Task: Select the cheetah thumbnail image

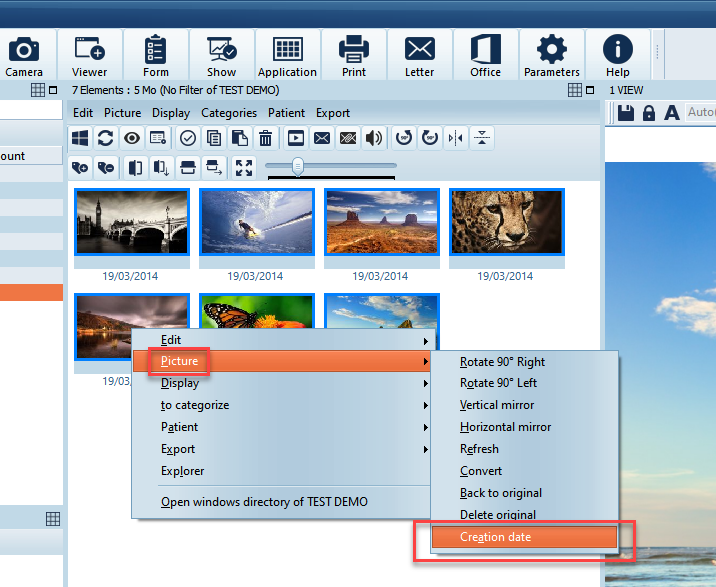Action: click(x=506, y=222)
